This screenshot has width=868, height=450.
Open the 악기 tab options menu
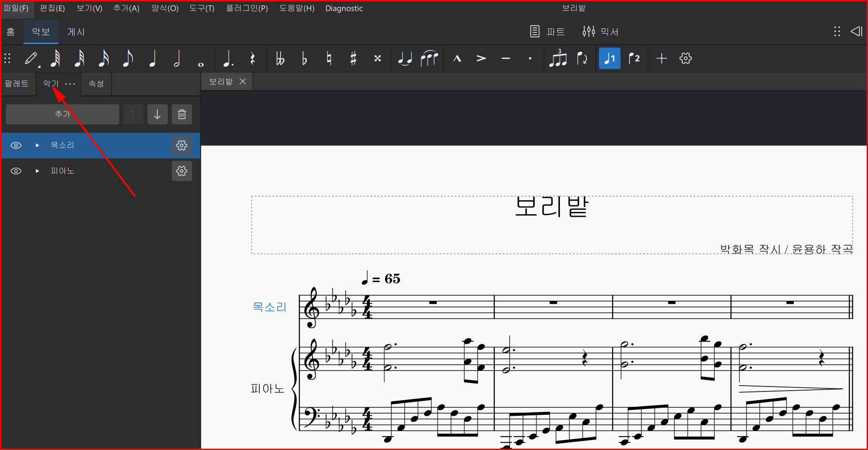[70, 84]
